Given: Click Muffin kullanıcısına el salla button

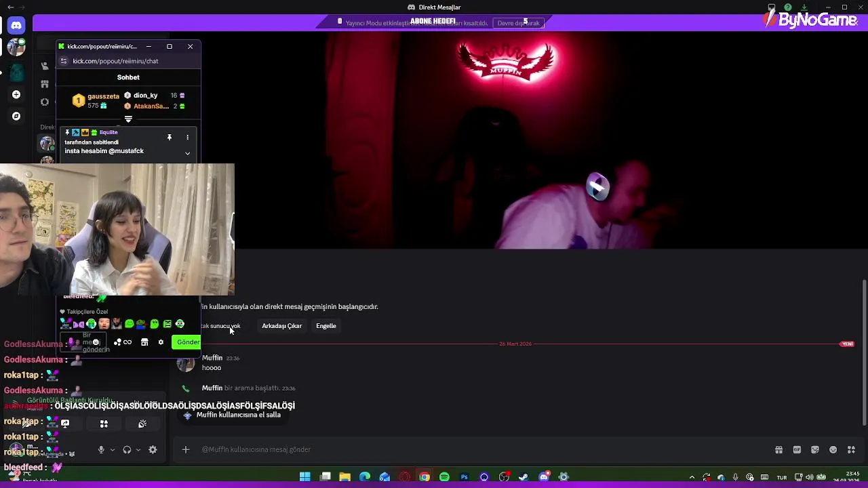Looking at the screenshot, I should (232, 415).
